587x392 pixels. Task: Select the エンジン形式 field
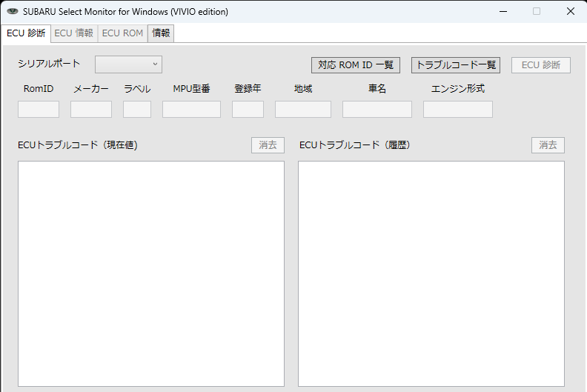[458, 110]
